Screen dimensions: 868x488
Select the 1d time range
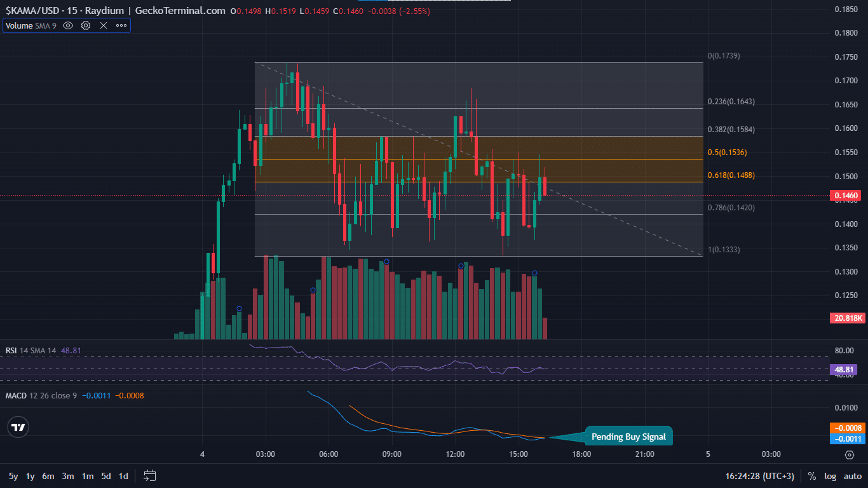coord(123,476)
